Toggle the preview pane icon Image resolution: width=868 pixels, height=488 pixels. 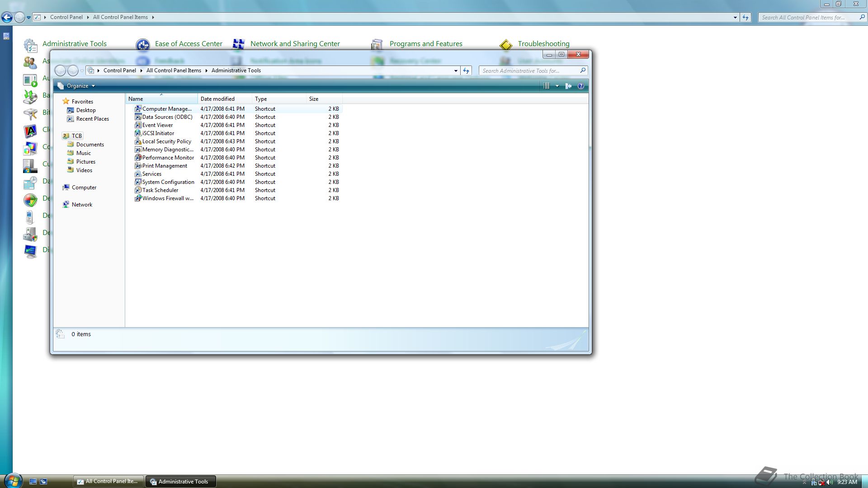coord(569,86)
